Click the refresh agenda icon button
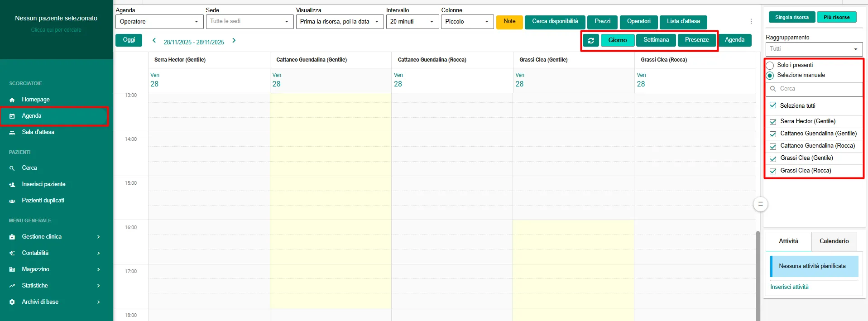 pyautogui.click(x=591, y=40)
